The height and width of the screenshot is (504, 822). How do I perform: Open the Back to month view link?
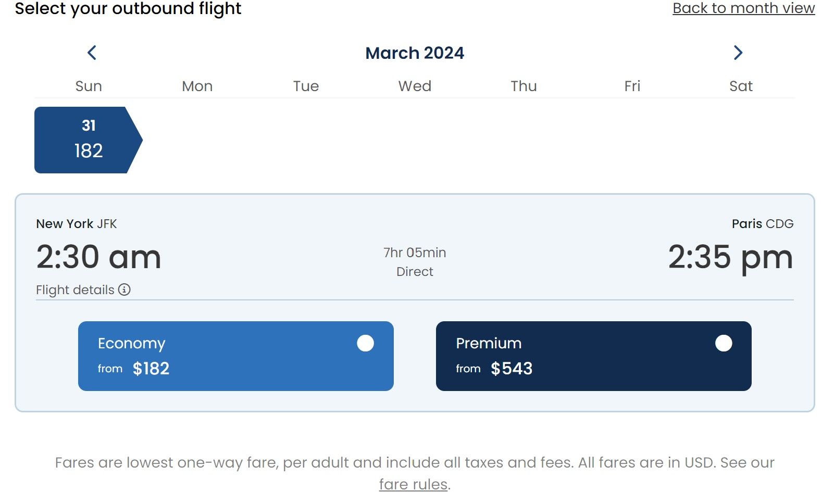743,8
